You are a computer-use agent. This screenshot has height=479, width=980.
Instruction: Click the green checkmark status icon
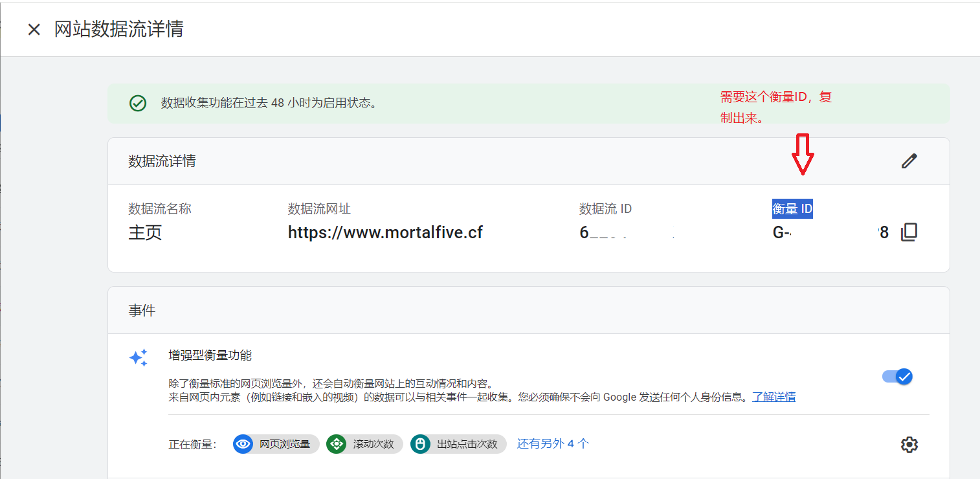coord(137,104)
